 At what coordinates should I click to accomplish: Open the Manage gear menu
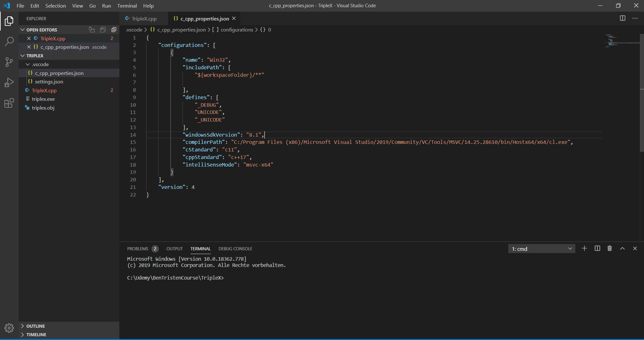point(9,328)
